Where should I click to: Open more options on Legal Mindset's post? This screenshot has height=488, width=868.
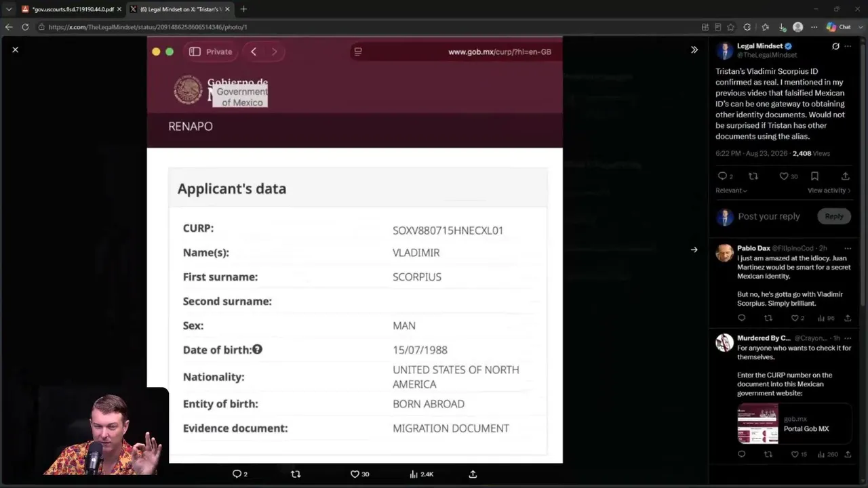coord(848,46)
